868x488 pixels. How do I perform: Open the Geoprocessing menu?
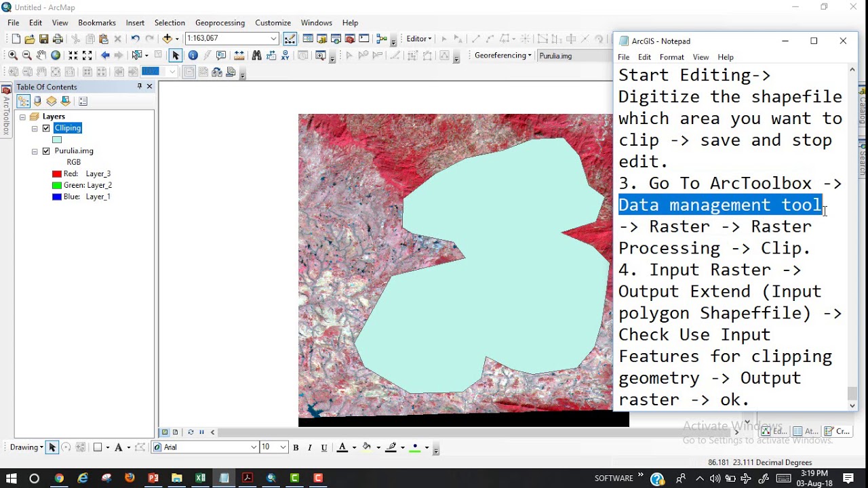point(220,22)
